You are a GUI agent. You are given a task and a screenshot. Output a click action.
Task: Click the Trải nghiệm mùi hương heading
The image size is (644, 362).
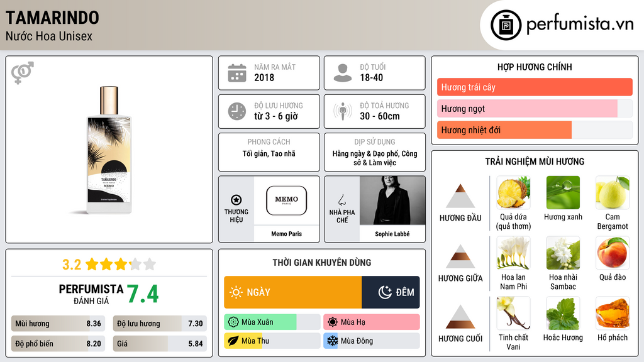tap(535, 162)
